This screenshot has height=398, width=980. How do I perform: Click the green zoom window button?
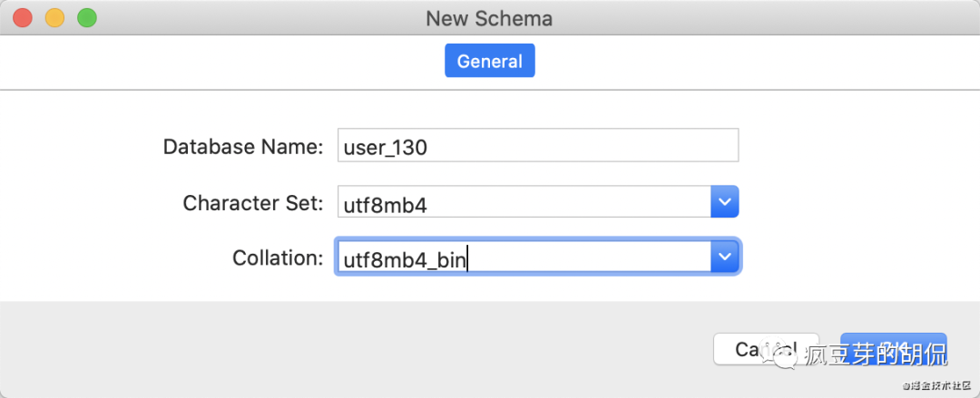pos(86,17)
